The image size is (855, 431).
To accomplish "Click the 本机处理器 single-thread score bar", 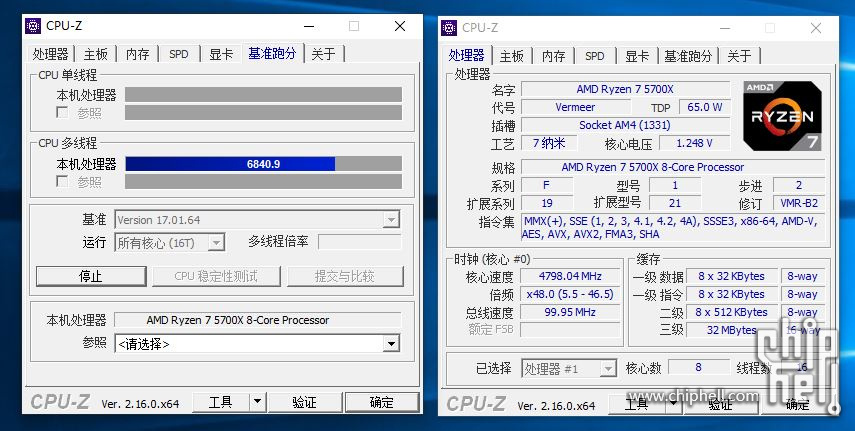I will [263, 94].
